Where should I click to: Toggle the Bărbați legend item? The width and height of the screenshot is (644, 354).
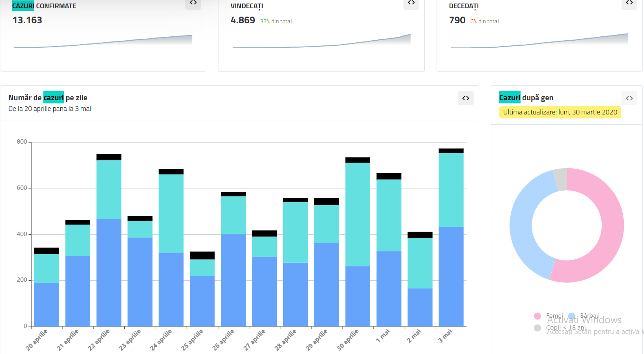(x=584, y=316)
